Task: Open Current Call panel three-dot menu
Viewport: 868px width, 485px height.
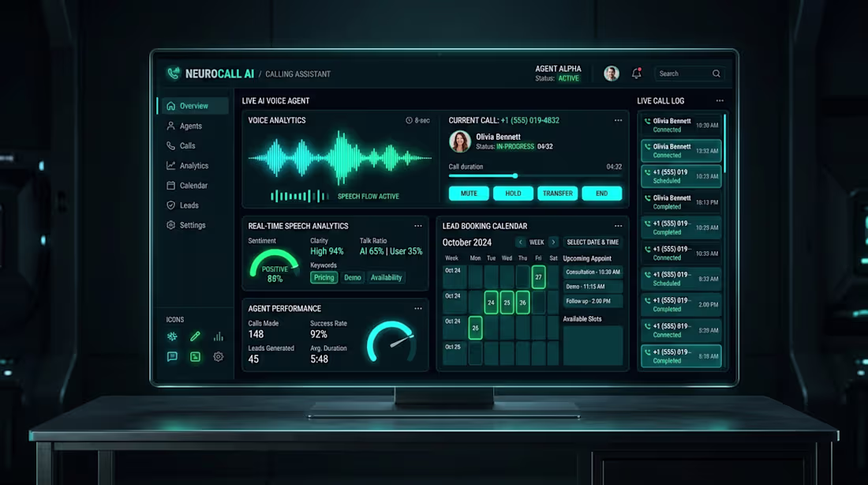Action: click(x=618, y=120)
